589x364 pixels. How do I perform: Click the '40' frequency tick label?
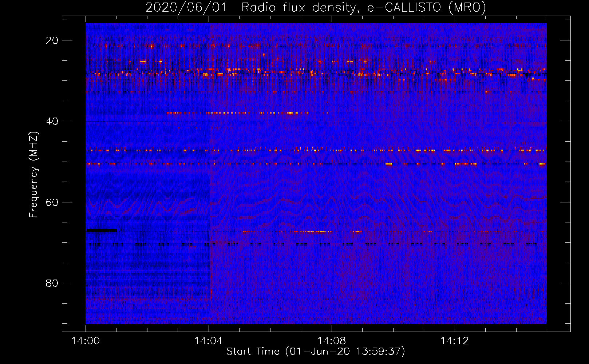click(x=52, y=121)
